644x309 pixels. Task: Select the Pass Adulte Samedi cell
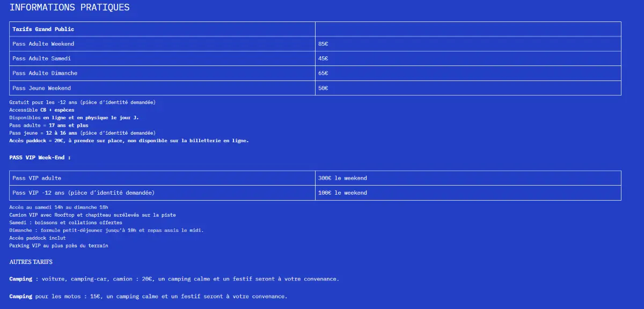pos(41,58)
